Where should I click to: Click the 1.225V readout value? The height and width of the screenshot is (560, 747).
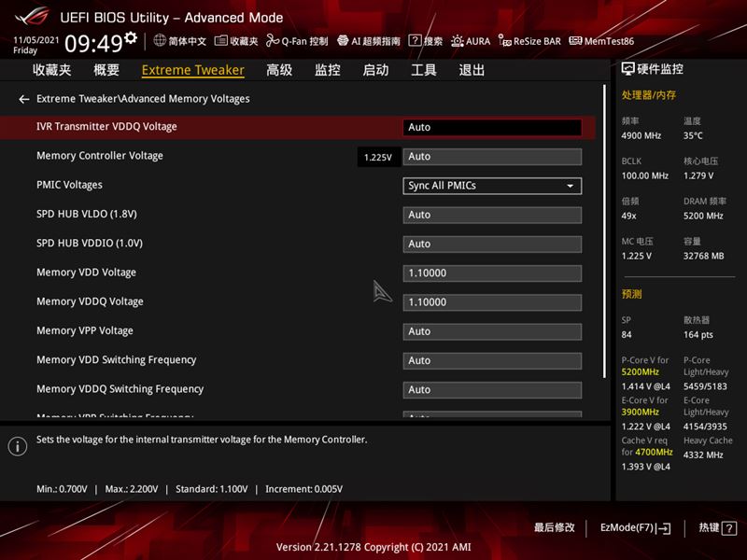pos(378,157)
